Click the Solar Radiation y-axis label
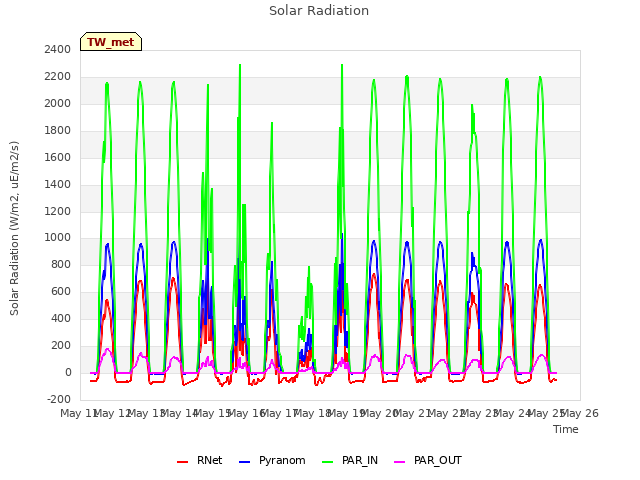 click(x=14, y=228)
